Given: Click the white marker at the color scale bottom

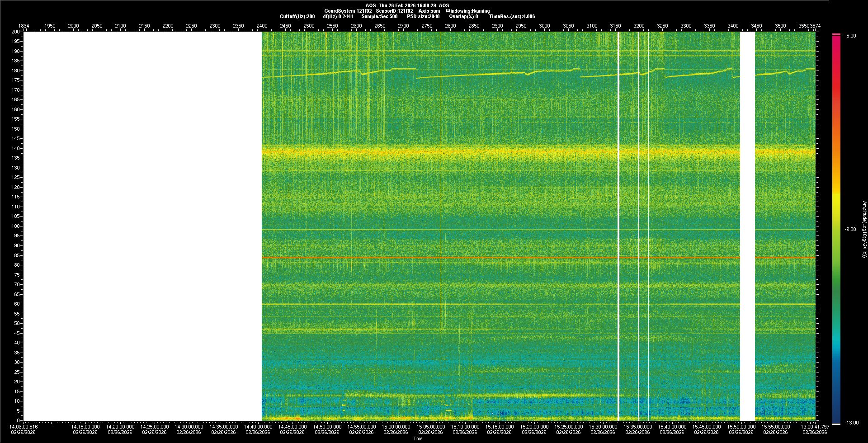Looking at the screenshot, I should (x=836, y=424).
